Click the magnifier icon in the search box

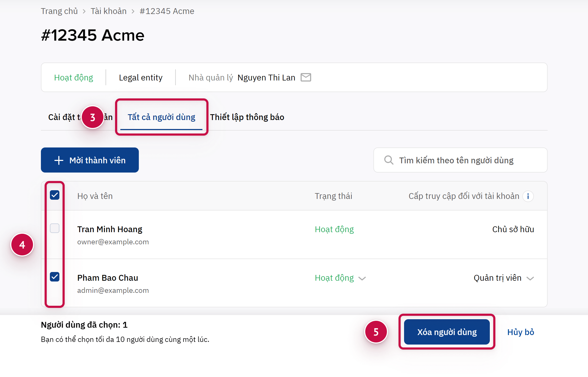(x=388, y=160)
